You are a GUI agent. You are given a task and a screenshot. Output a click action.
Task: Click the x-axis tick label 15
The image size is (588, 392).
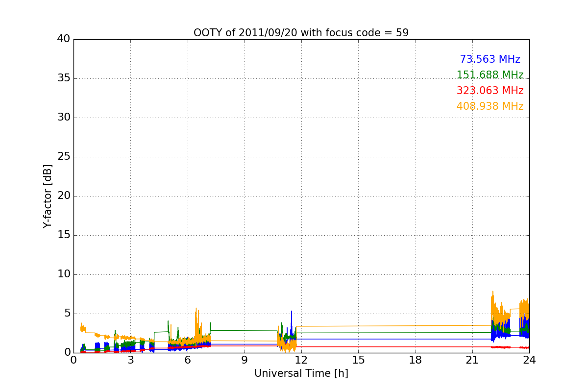[358, 360]
